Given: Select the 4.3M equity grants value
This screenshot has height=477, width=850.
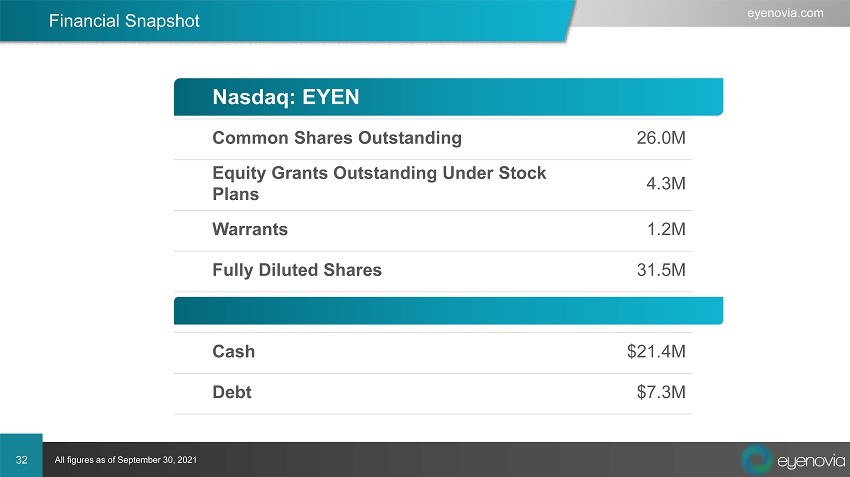Looking at the screenshot, I should pos(667,184).
